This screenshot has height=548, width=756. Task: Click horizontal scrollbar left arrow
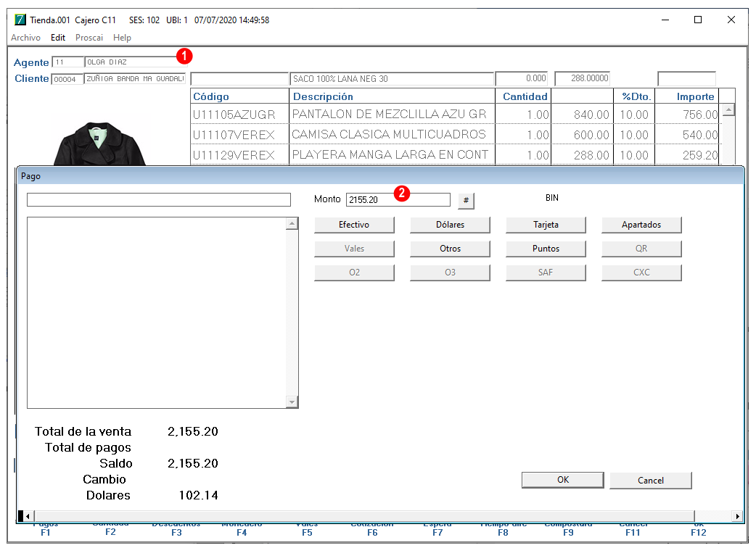coord(28,516)
